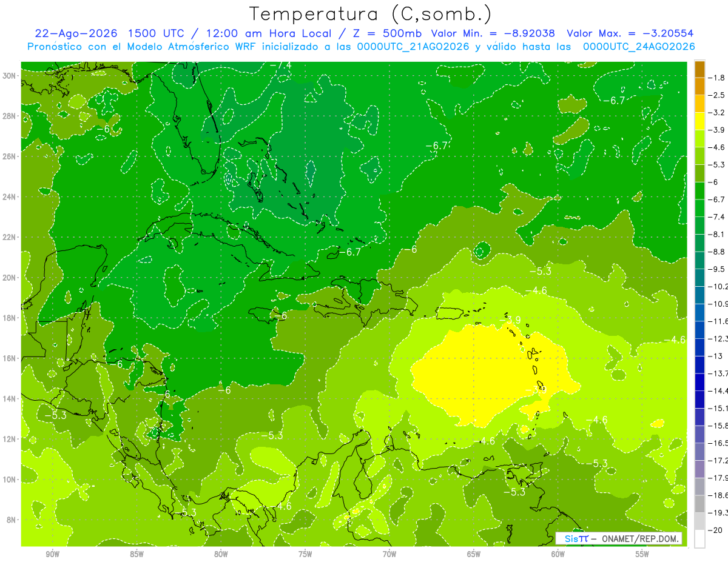Click the "-18.6" color bar label
728x562 pixels.
tap(718, 495)
